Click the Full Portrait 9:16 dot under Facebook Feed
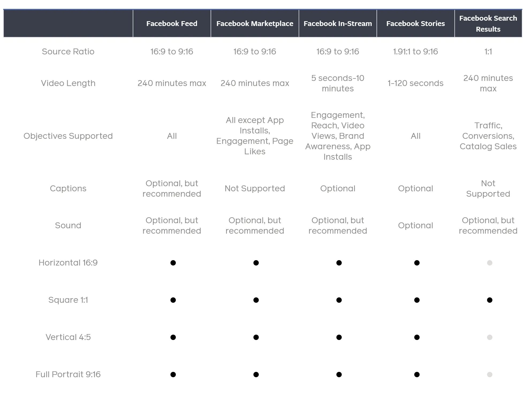Screen dimensions: 532x400 (173, 375)
